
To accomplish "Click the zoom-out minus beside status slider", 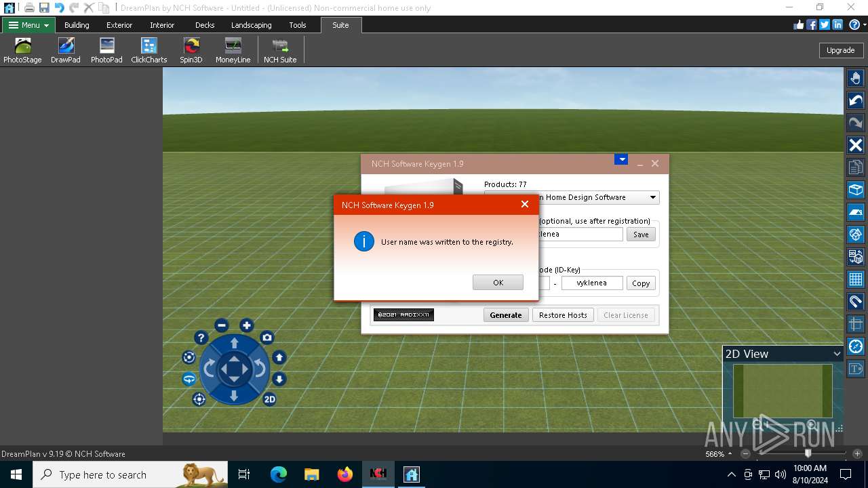I will (746, 453).
